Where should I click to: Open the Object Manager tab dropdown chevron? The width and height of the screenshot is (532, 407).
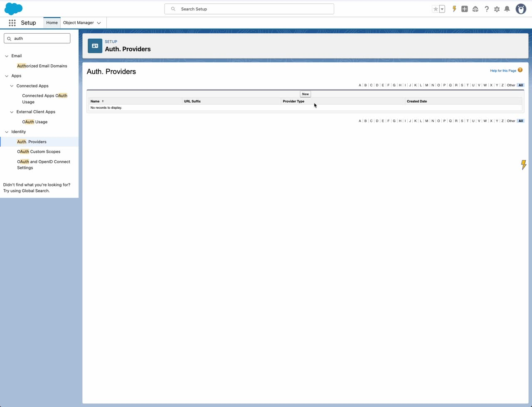99,23
